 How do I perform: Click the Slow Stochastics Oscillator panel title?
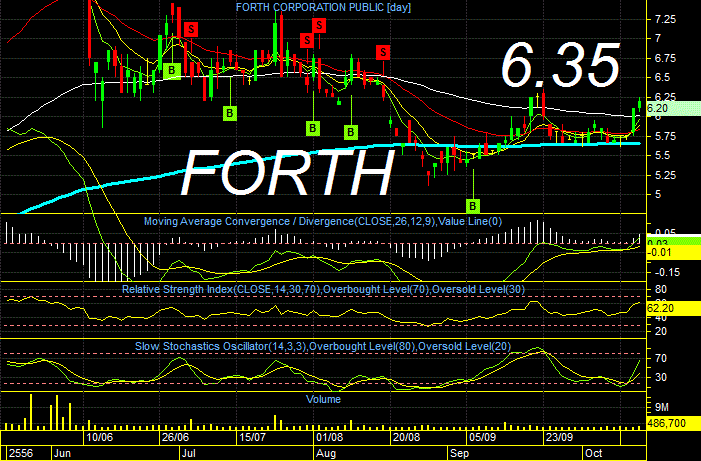[x=323, y=347]
